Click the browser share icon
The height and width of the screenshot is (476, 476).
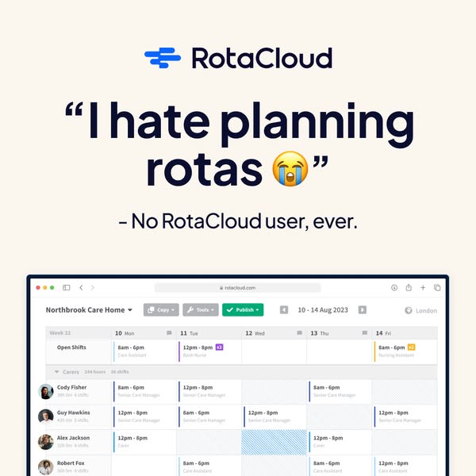[x=409, y=287]
